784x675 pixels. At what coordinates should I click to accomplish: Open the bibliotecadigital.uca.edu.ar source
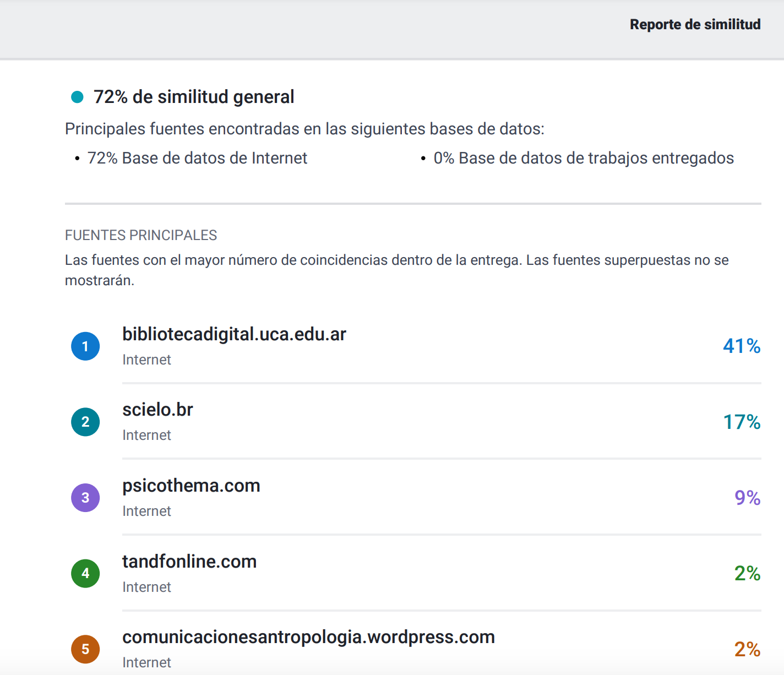[x=234, y=334]
